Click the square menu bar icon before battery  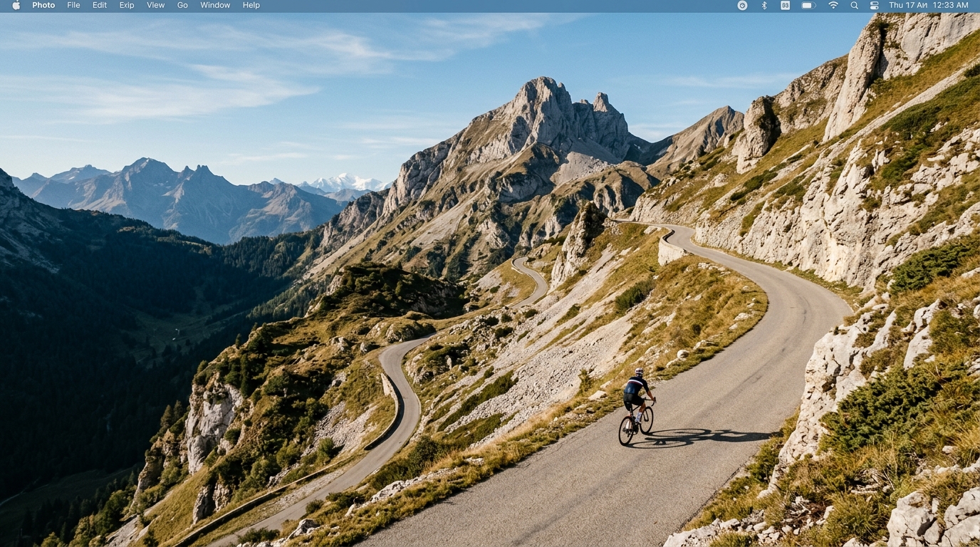pyautogui.click(x=785, y=5)
